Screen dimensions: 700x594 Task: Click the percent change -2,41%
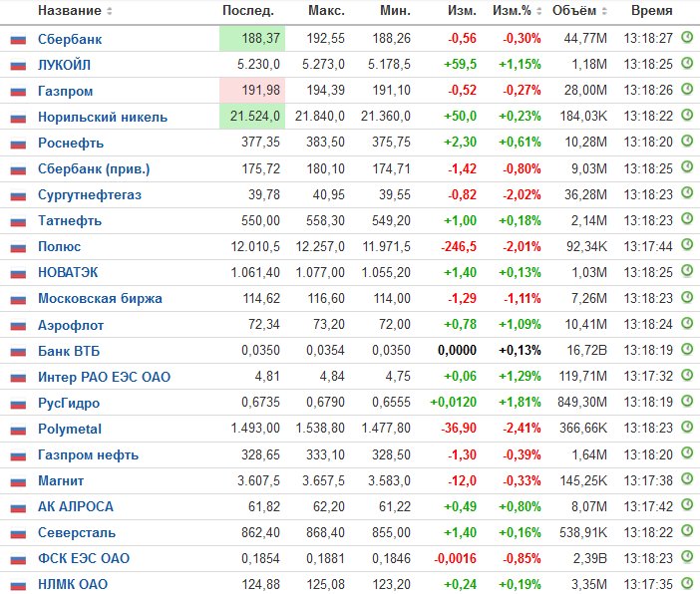click(522, 429)
